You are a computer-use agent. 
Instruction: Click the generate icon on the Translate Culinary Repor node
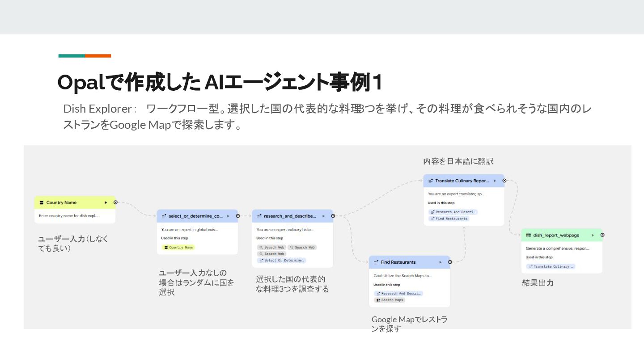(x=431, y=181)
